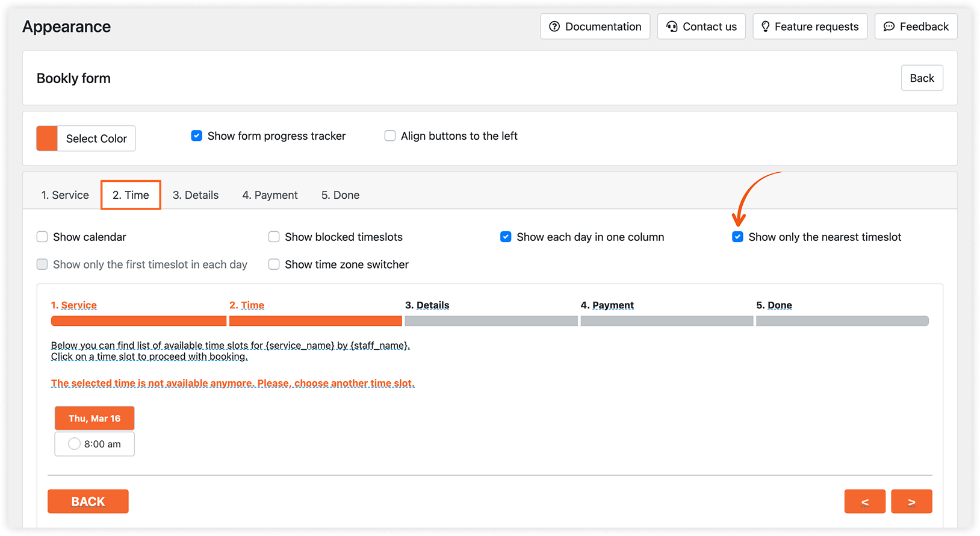The image size is (980, 536).
Task: Check Show blocked timeslots
Action: [274, 237]
